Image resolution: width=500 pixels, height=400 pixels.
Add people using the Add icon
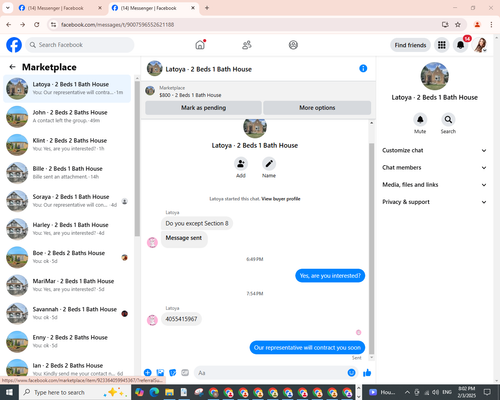[241, 164]
